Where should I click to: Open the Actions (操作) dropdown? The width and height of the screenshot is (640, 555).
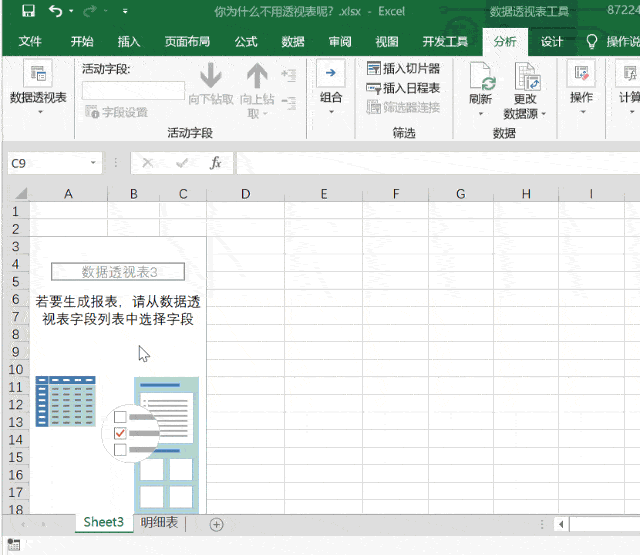click(x=581, y=85)
